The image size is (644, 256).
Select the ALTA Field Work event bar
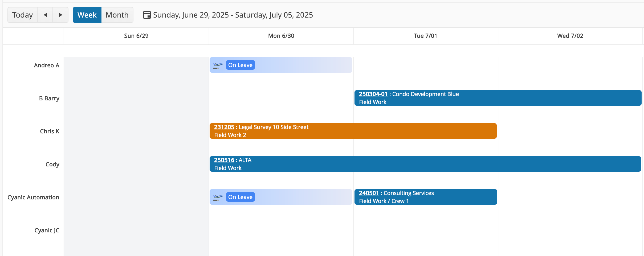[425, 164]
